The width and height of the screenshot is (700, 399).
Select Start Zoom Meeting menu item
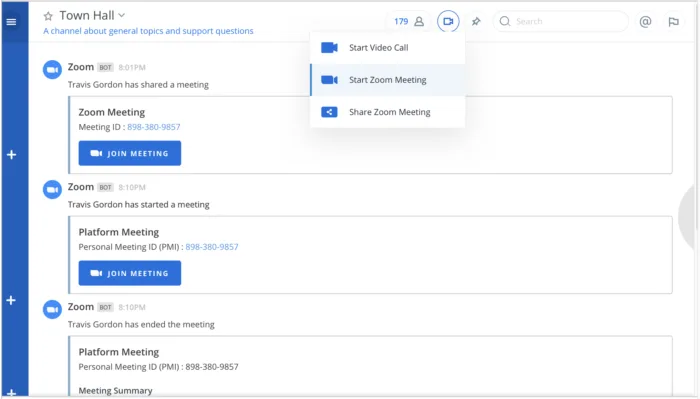388,80
